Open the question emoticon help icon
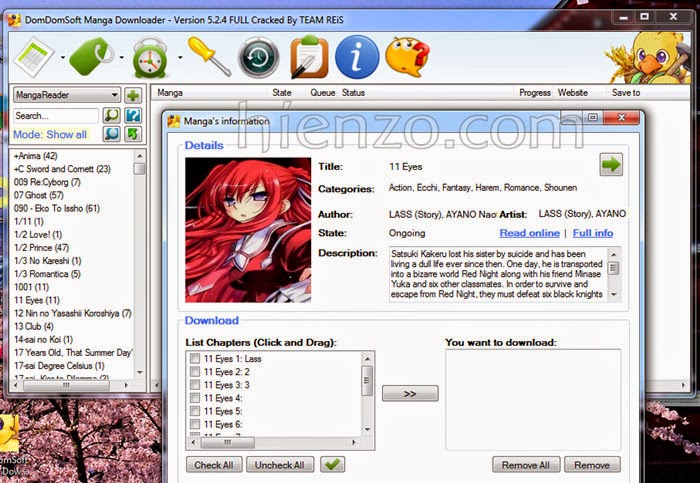This screenshot has height=483, width=700. click(x=407, y=57)
